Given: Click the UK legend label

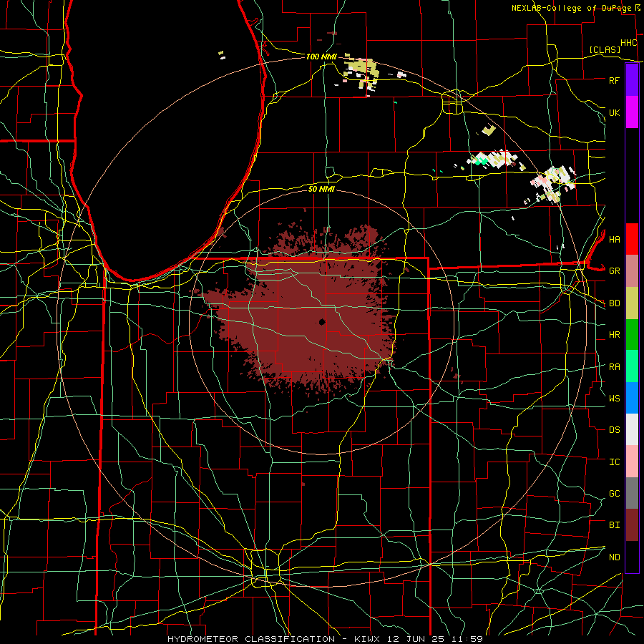Looking at the screenshot, I should (614, 112).
